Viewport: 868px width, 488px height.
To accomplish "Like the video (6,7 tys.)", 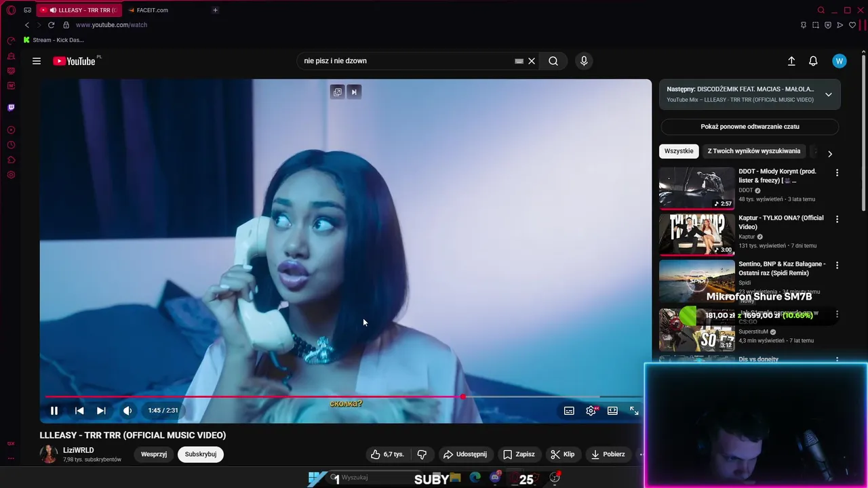I will pyautogui.click(x=387, y=454).
